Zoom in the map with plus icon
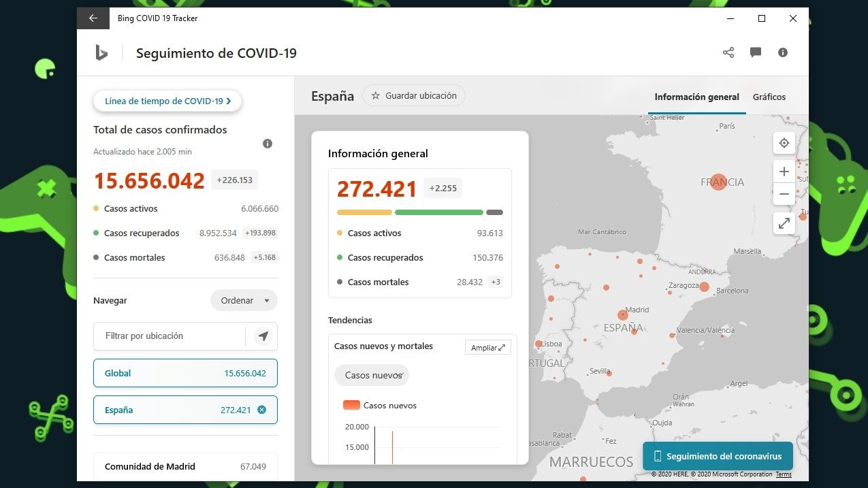 click(784, 172)
